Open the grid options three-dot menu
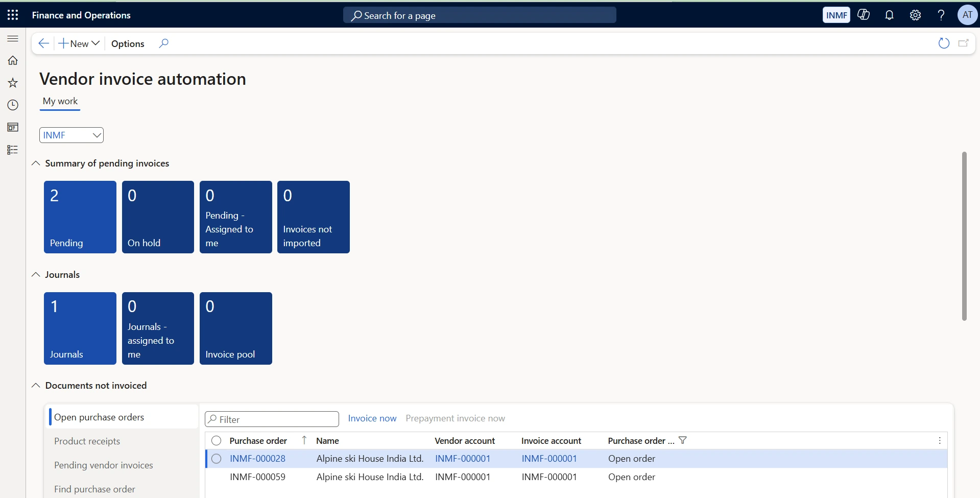 940,440
